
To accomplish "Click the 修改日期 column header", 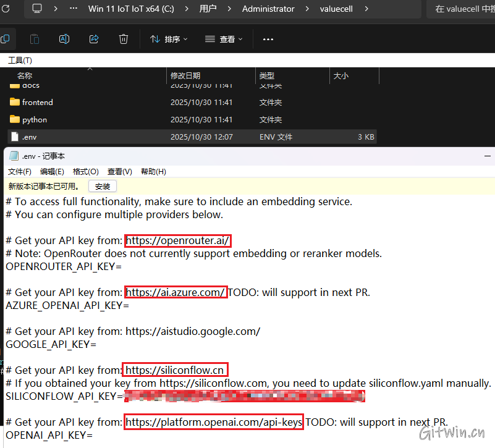I will click(185, 75).
